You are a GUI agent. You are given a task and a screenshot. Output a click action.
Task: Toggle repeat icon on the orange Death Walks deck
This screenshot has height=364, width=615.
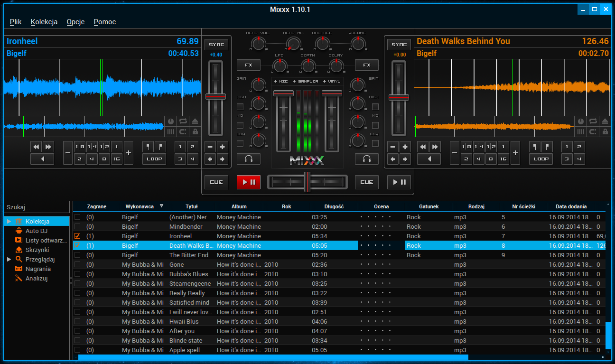coord(593,121)
